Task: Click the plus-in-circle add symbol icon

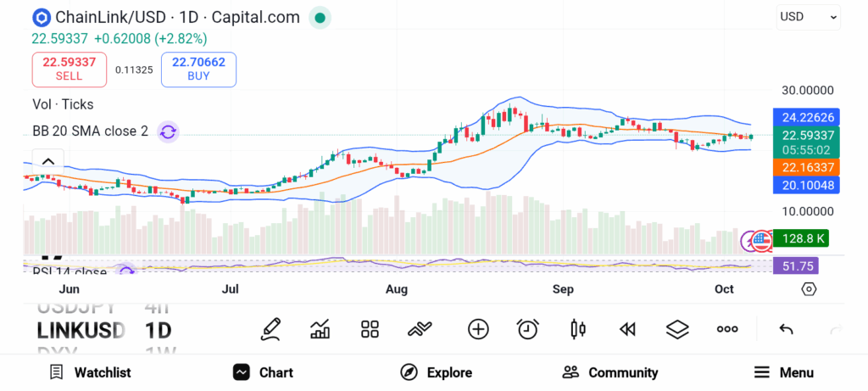Action: click(478, 329)
